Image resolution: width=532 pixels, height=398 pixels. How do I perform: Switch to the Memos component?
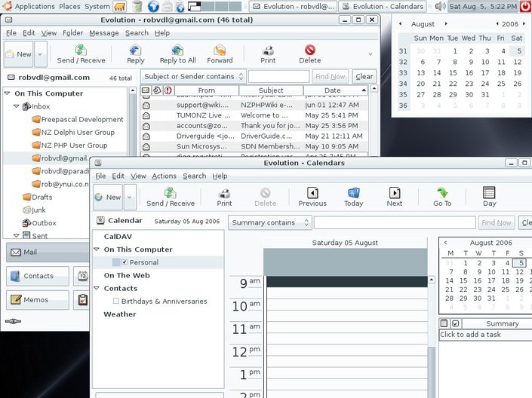click(38, 300)
